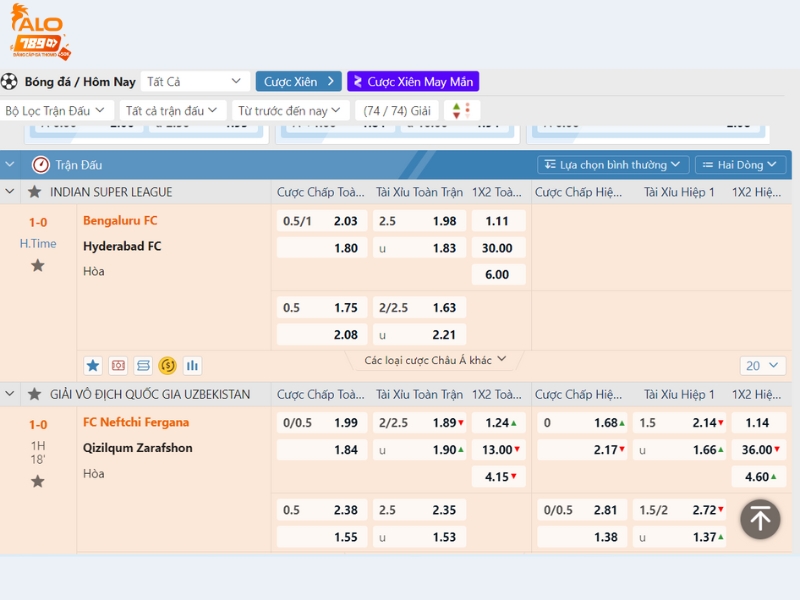Viewport: 800px width, 600px height.
Task: Select Bengaluru handicap 0.5/1 odds 2.03
Action: click(x=321, y=221)
